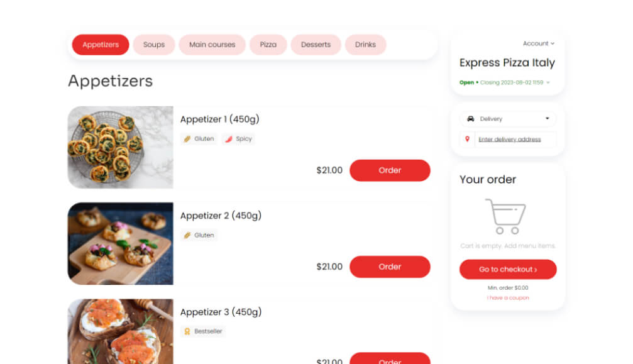Click the Gluten icon on Appetizer 2
The image size is (633, 364).
click(x=187, y=235)
